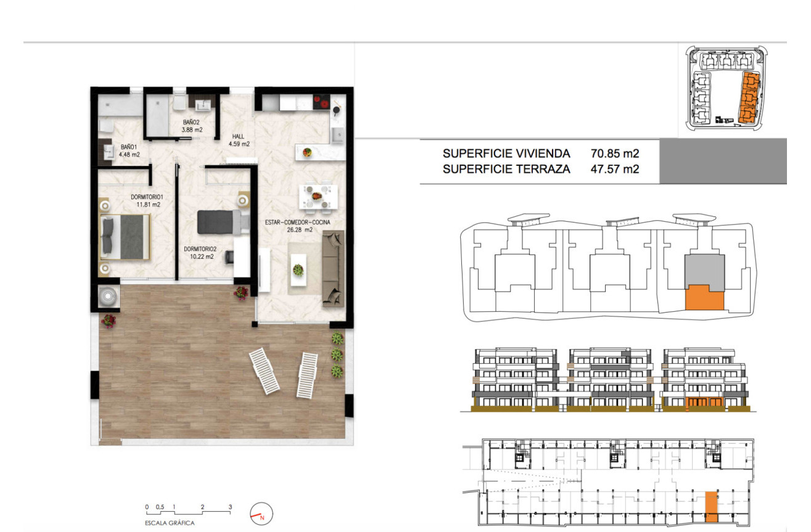Click the SUPERFICIE VIVIENDA 70.85 m2 row
811x532 pixels.
click(540, 153)
